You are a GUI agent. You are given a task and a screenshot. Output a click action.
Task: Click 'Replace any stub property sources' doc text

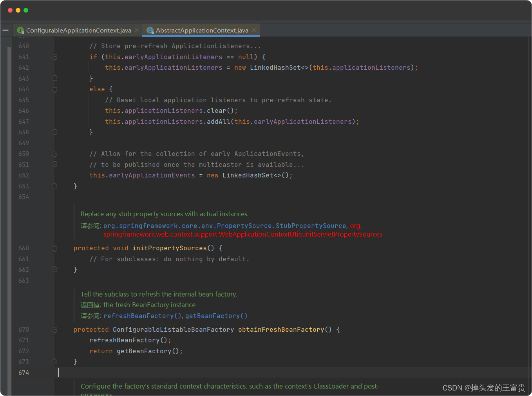pyautogui.click(x=165, y=214)
